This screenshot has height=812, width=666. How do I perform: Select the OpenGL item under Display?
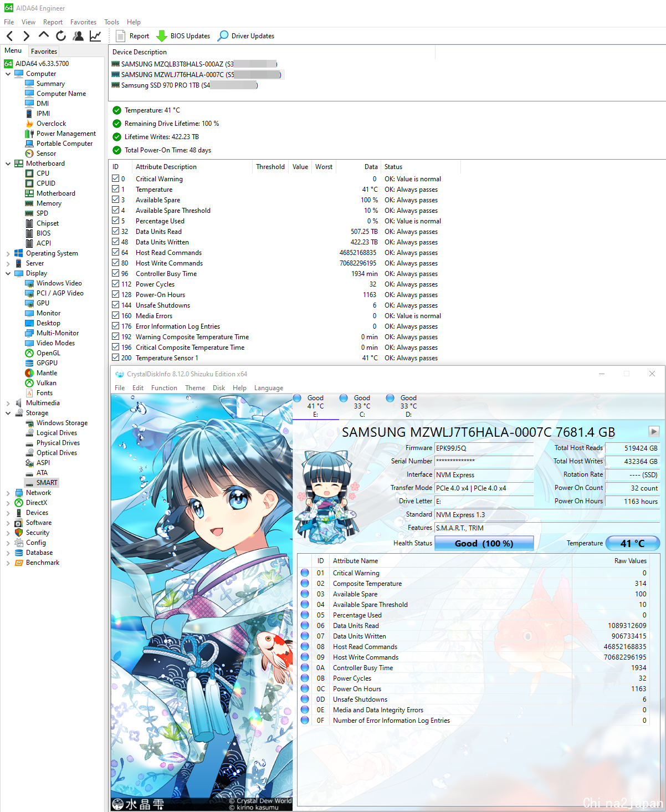tap(43, 353)
